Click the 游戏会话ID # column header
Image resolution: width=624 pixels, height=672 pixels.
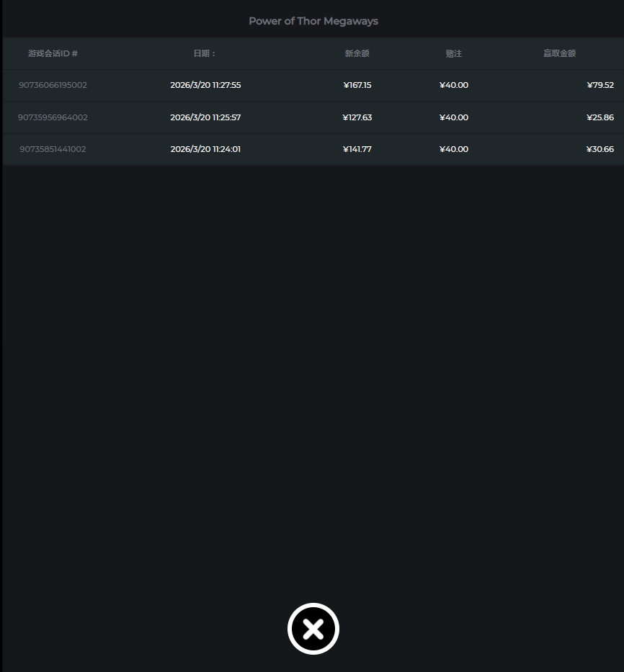click(x=53, y=53)
